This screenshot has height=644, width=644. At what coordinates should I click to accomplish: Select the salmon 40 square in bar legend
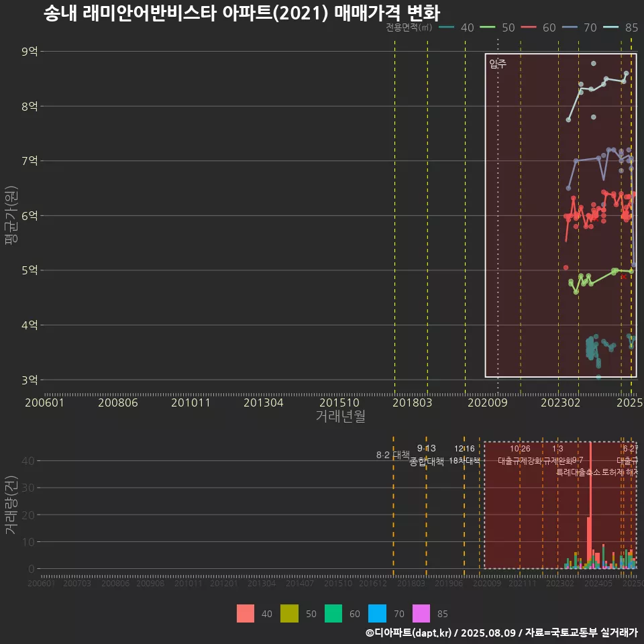[246, 614]
